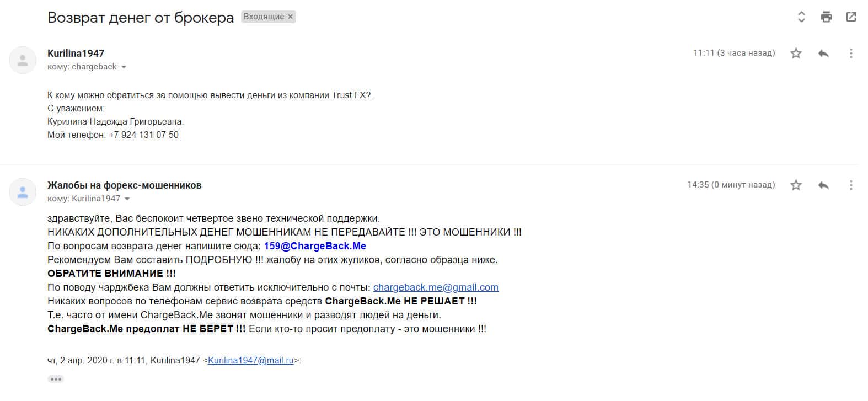This screenshot has height=401, width=868.
Task: Star the Жалобы на форекс-мошенников reply
Action: coord(796,185)
